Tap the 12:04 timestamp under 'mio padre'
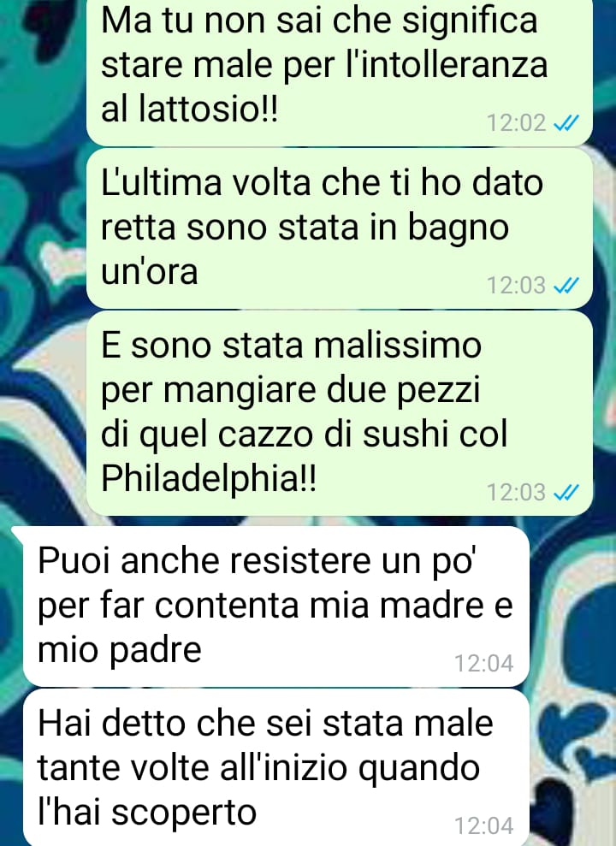The height and width of the screenshot is (846, 616). [484, 664]
